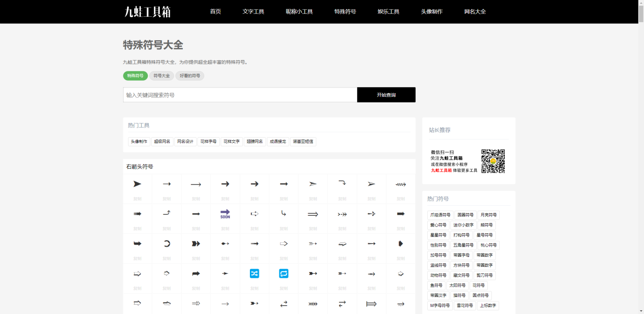Click the 开始查询 search button

click(x=386, y=94)
